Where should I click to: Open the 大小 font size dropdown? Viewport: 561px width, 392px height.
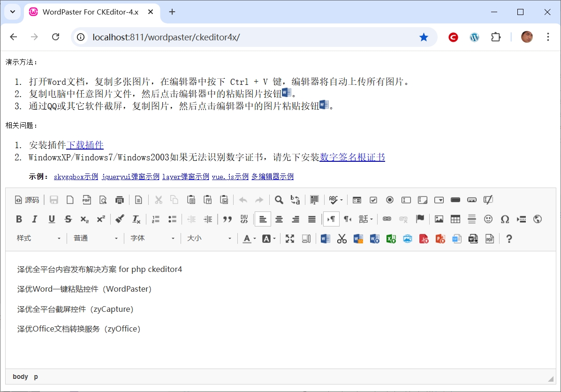pyautogui.click(x=209, y=238)
